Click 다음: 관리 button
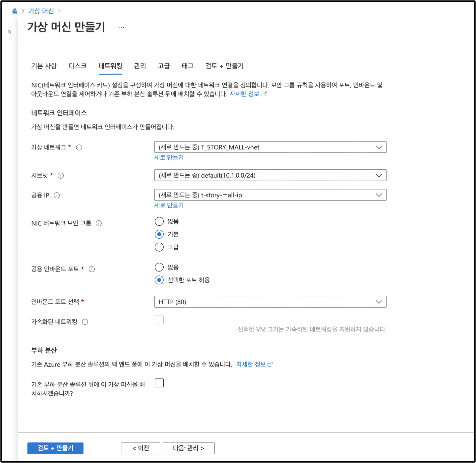Image resolution: width=476 pixels, height=463 pixels. pyautogui.click(x=188, y=448)
